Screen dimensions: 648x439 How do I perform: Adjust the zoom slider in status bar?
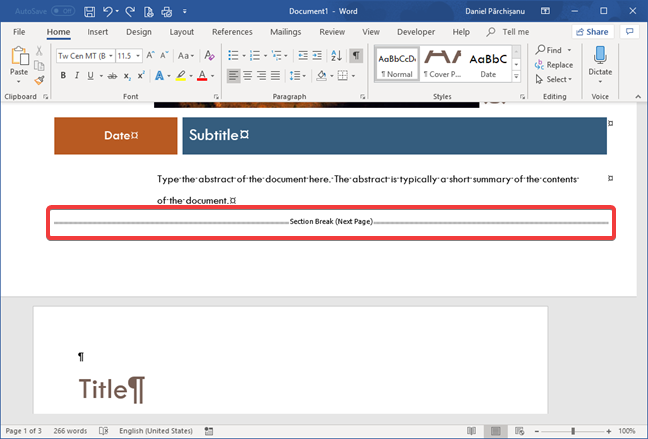pyautogui.click(x=573, y=431)
